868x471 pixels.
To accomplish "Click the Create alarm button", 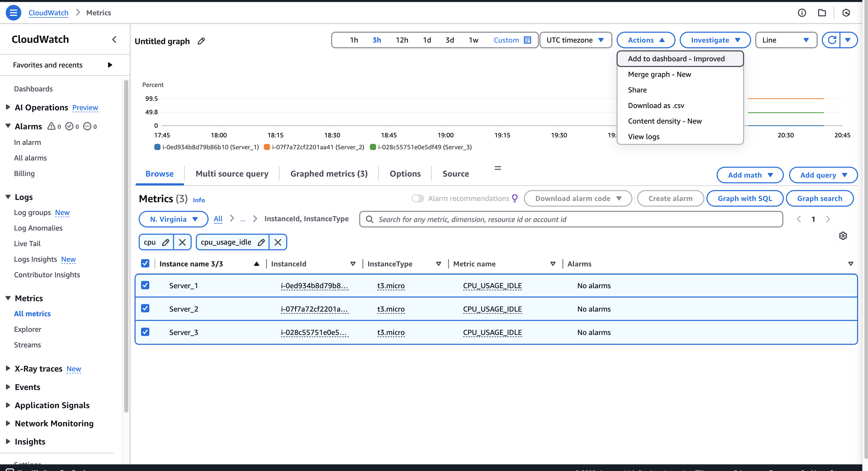I will coord(670,198).
